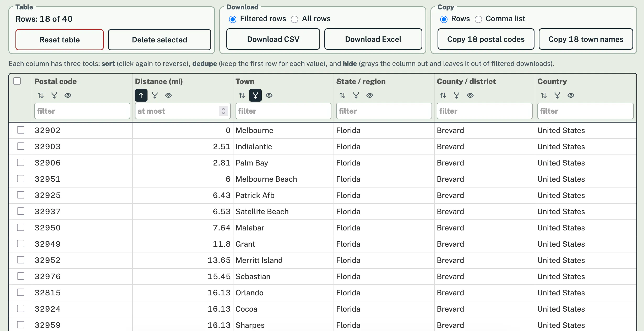Image resolution: width=644 pixels, height=331 pixels.
Task: Tick the Melbourne Beach row checkbox
Action: (21, 179)
